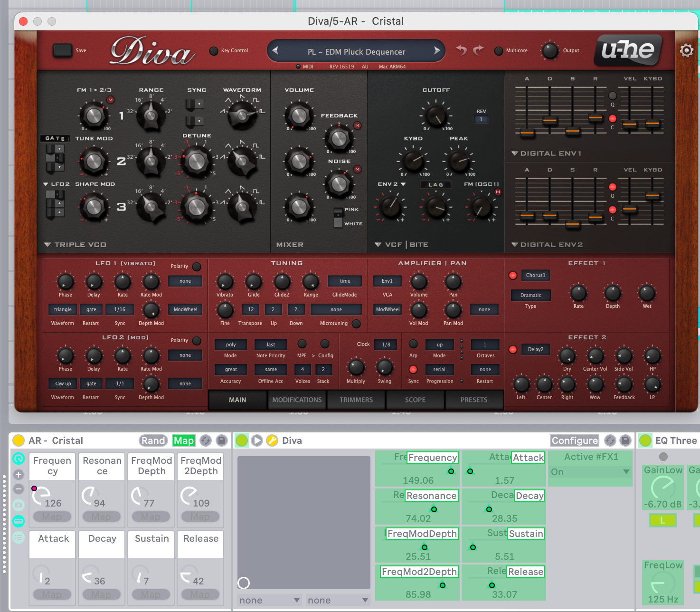Click the Diva undo arrow

[x=461, y=50]
